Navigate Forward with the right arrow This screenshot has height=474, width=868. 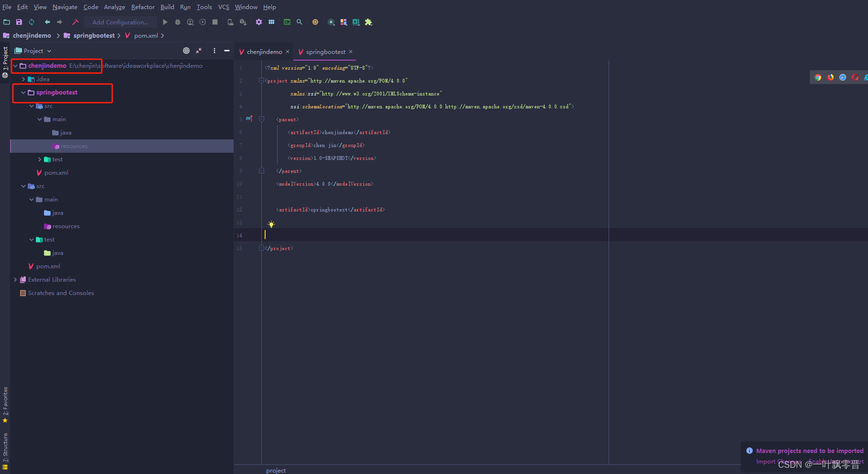[59, 22]
